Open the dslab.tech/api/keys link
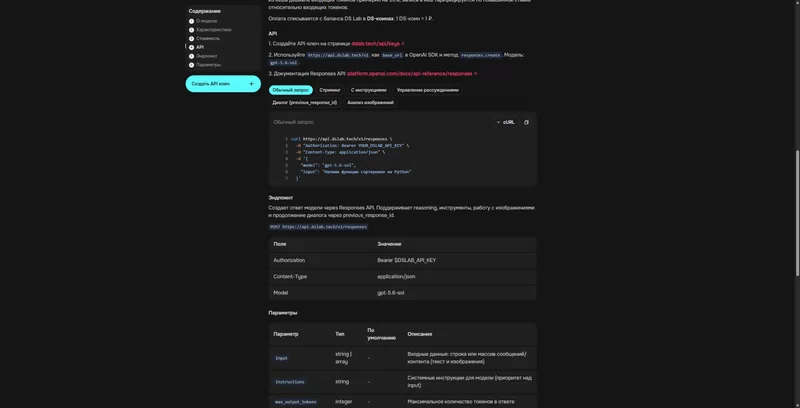Screen dimensions: 800x408 376,44
